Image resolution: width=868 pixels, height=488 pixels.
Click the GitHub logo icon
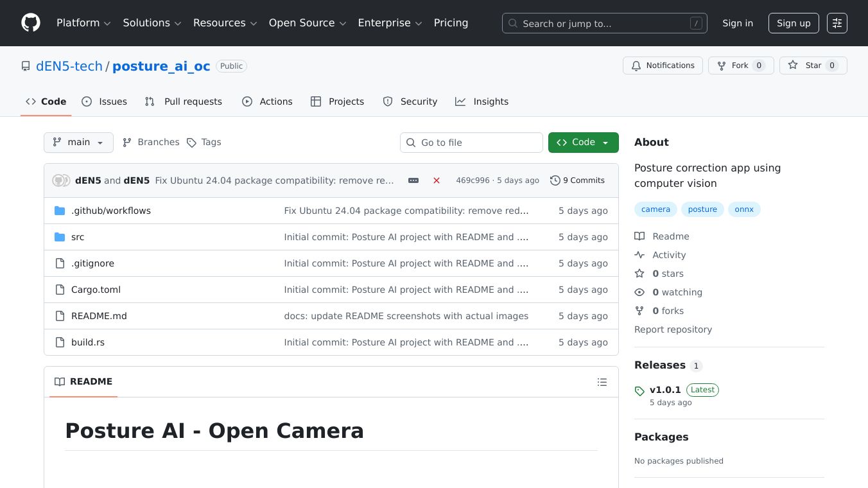coord(31,23)
